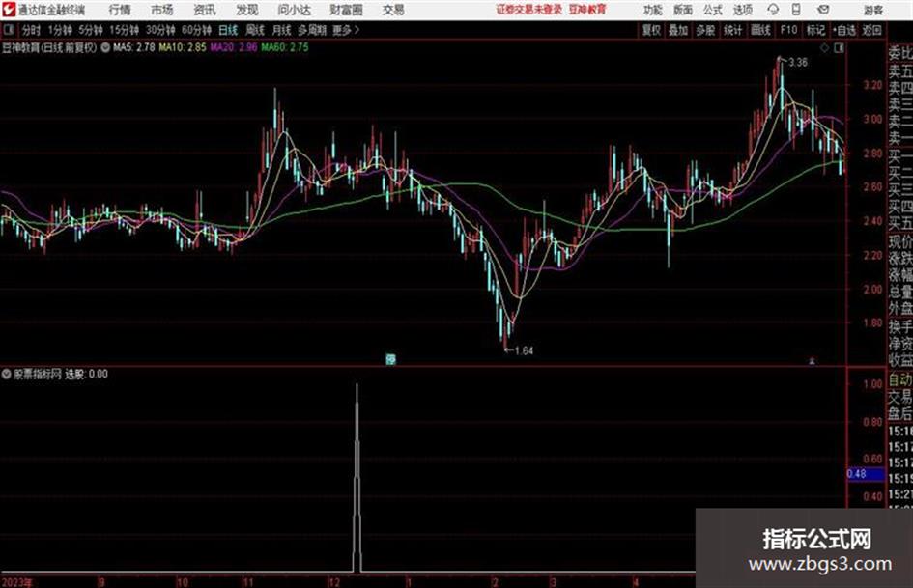The height and width of the screenshot is (588, 913).
Task: Expand the 更多 periods list
Action: [346, 30]
